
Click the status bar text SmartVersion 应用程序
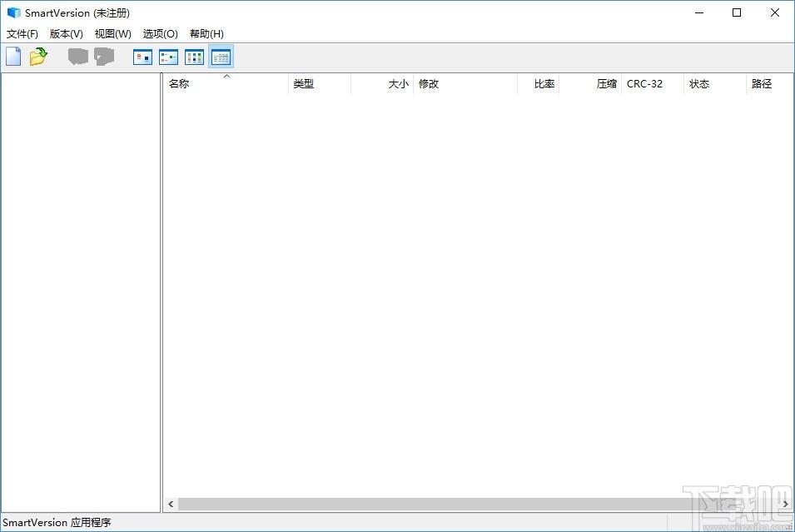coord(57,522)
